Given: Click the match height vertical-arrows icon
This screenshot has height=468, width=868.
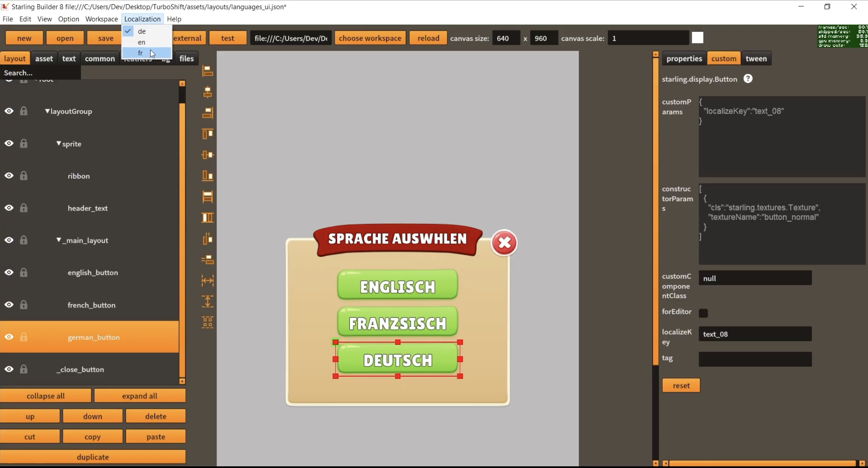Looking at the screenshot, I should [207, 301].
